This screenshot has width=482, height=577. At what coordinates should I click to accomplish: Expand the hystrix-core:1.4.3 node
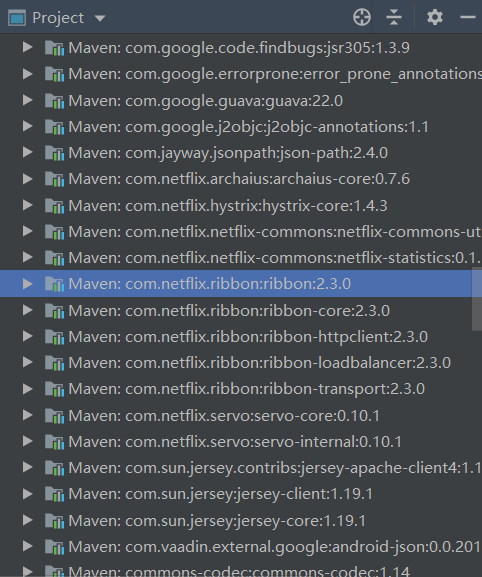(x=28, y=205)
